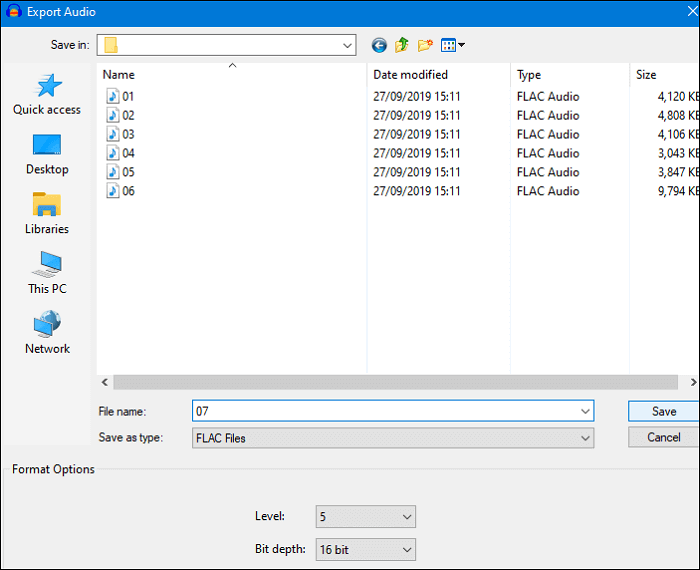Click the Cancel button
Viewport: 700px width, 570px height.
click(663, 437)
